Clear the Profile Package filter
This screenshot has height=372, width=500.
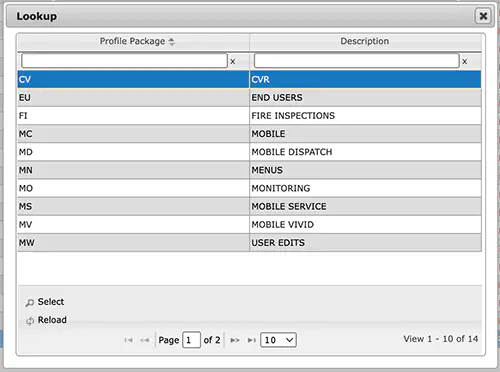click(233, 61)
